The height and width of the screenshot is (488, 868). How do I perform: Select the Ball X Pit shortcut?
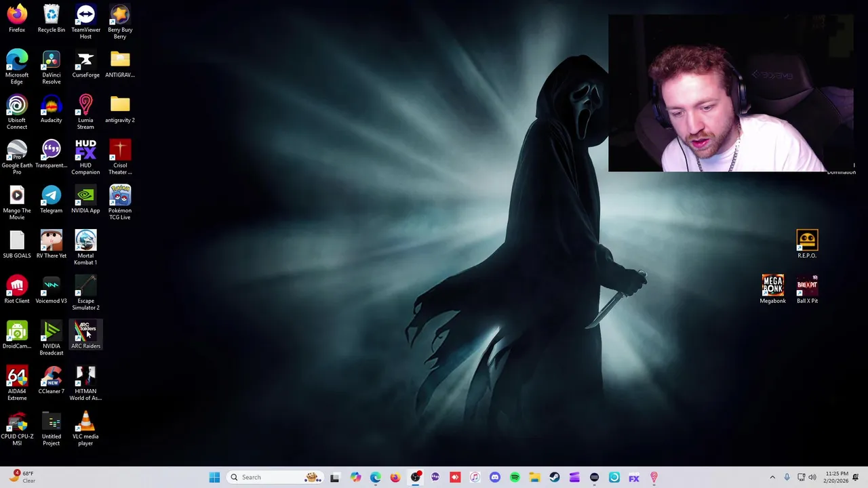807,290
